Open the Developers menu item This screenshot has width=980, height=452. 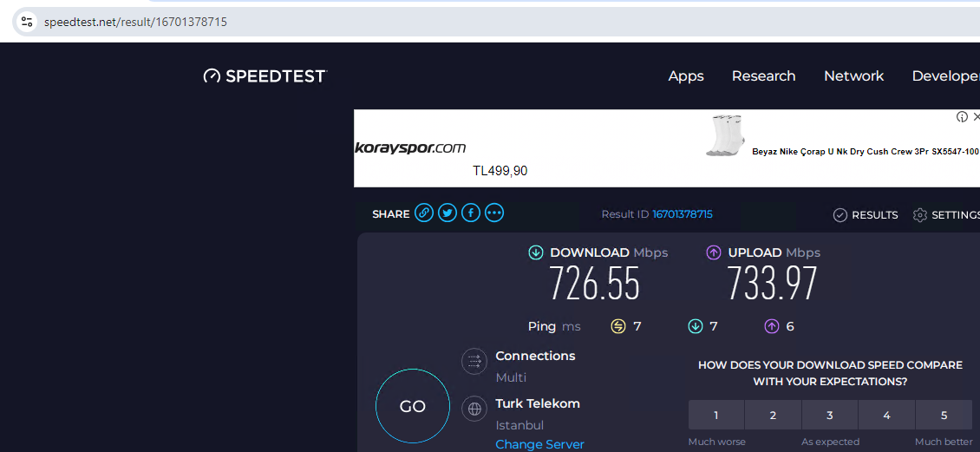945,76
